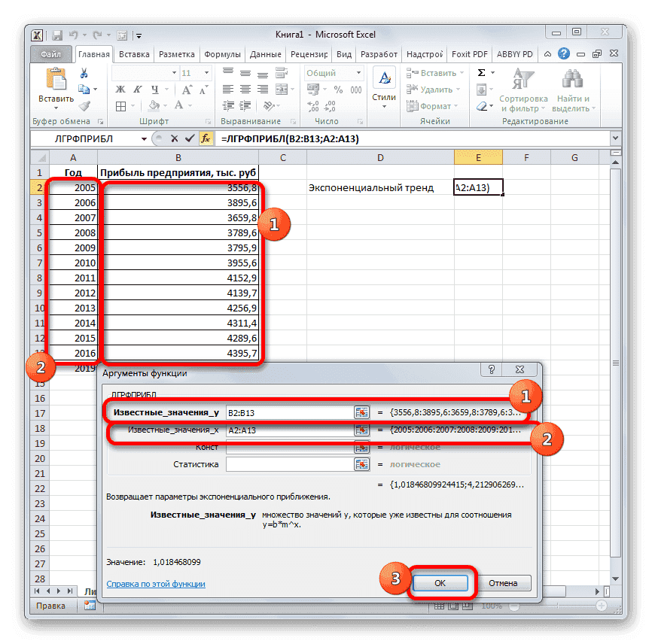The image size is (652, 644).
Task: Click the Insert Function (fx) icon
Action: click(x=206, y=138)
